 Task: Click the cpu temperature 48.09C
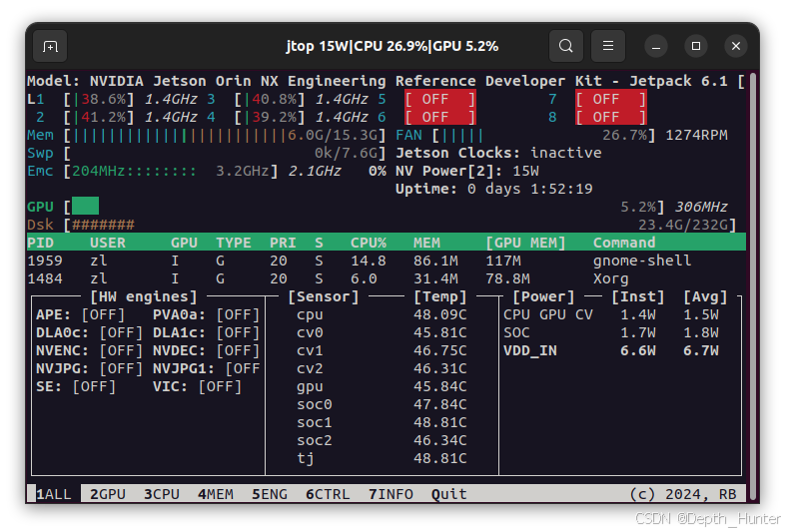(440, 314)
